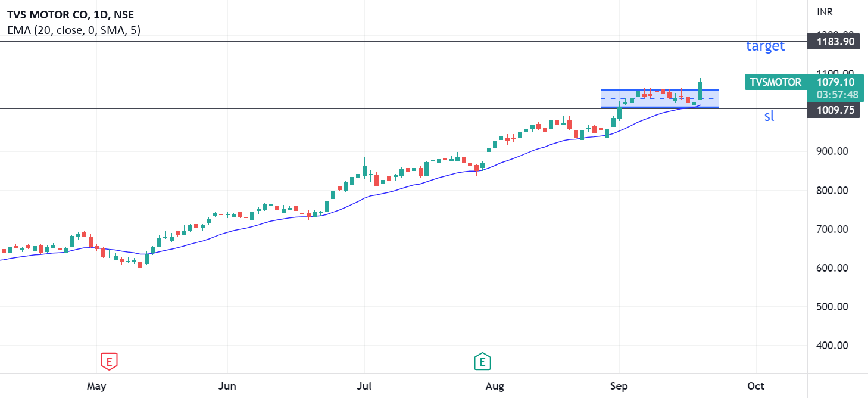Click the 700.00 price axis label
The width and height of the screenshot is (868, 398).
pyautogui.click(x=832, y=229)
